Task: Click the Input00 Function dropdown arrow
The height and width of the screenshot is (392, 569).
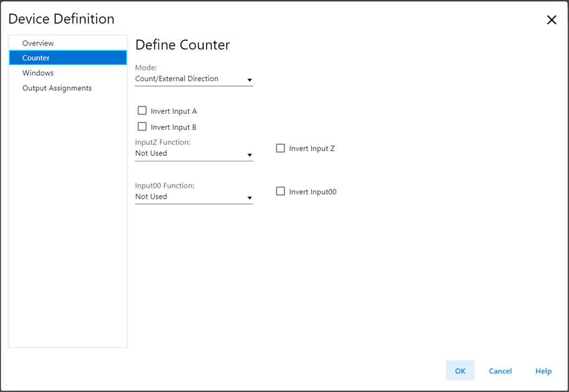Action: point(250,198)
